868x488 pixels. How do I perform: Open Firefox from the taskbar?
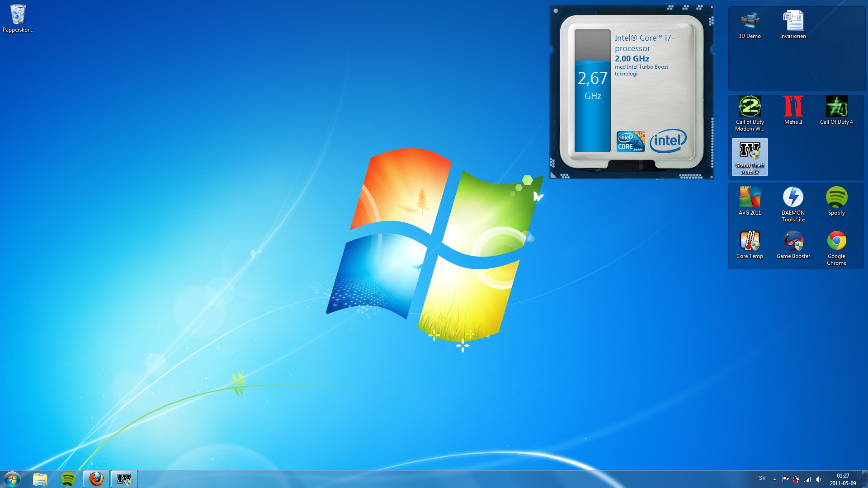pos(96,479)
